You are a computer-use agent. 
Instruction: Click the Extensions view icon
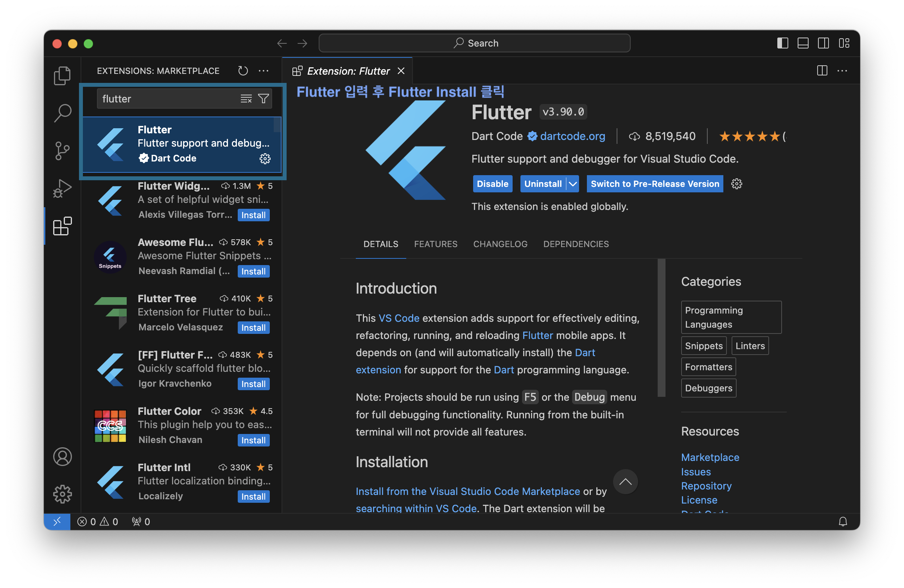(62, 226)
